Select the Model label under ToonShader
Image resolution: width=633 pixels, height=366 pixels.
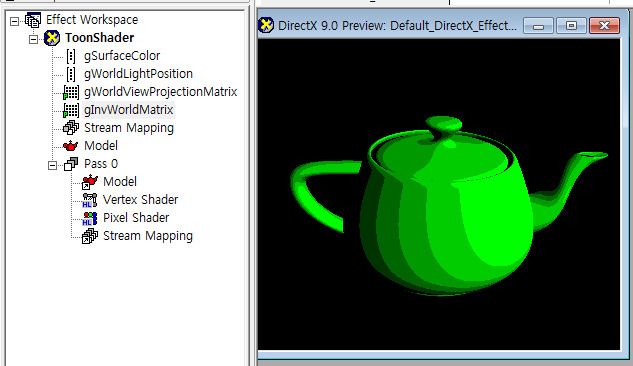tap(101, 146)
